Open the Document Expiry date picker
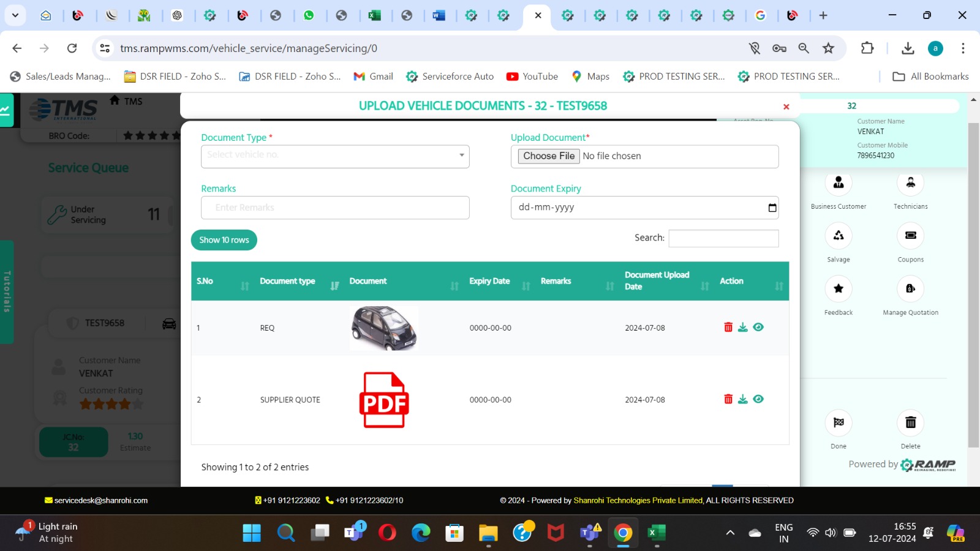980x551 pixels. 771,208
